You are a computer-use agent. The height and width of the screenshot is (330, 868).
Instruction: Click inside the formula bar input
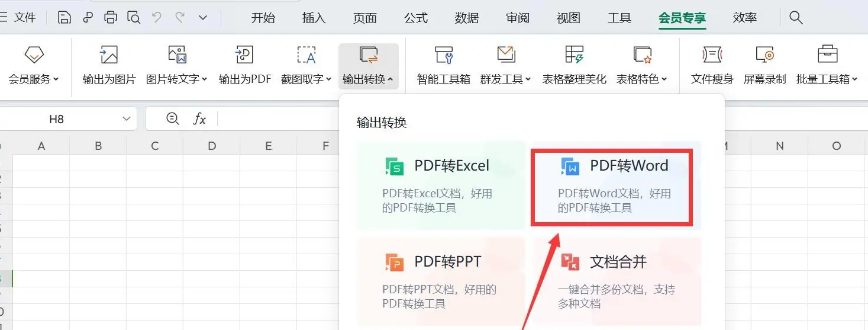point(278,119)
